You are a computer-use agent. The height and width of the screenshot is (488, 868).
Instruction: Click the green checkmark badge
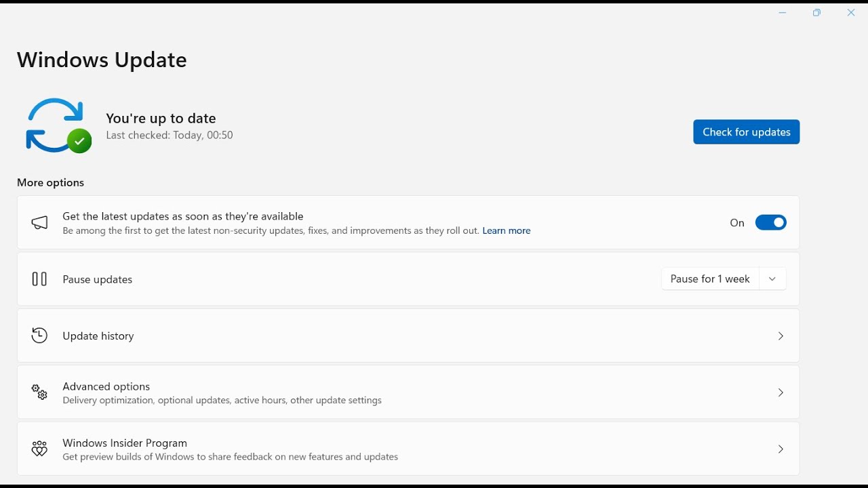click(x=80, y=142)
